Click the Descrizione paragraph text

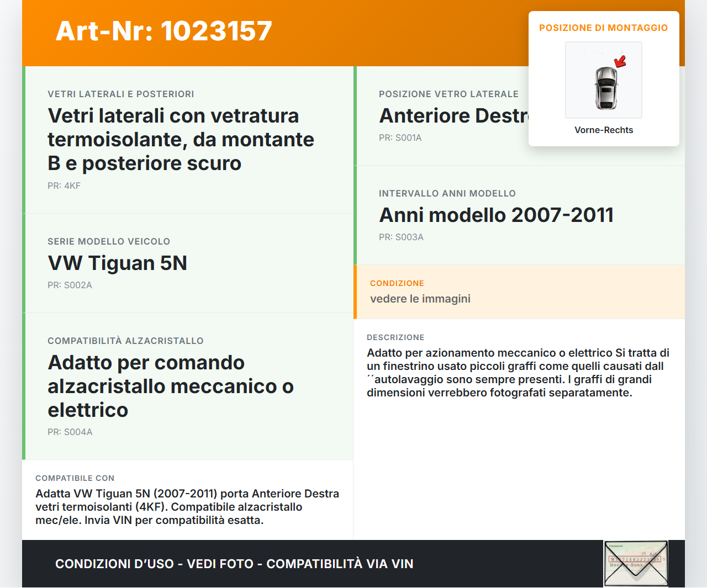coord(518,373)
